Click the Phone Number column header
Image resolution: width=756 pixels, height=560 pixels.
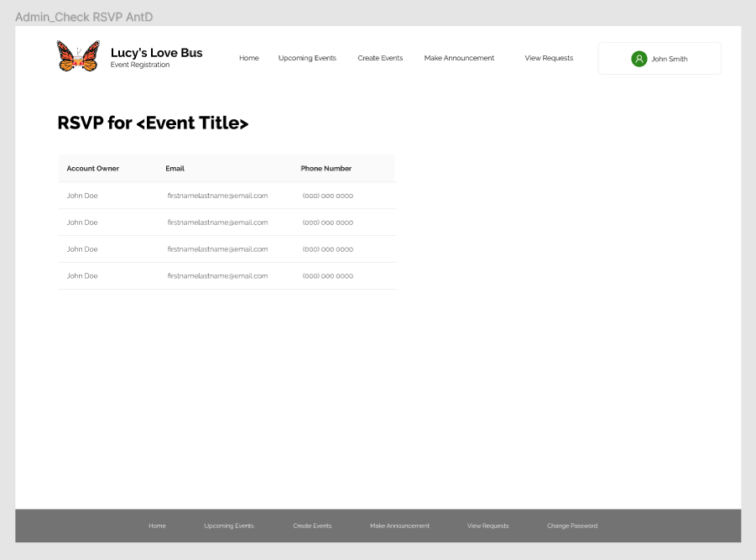click(x=326, y=169)
